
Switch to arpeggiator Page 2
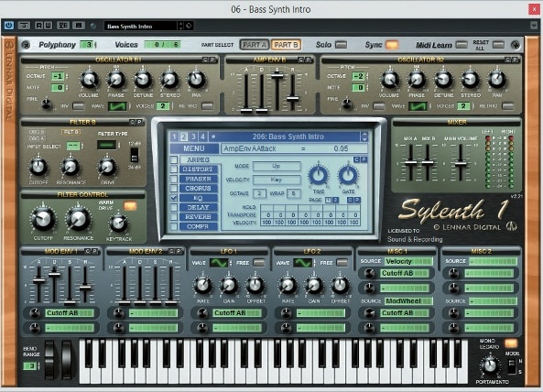point(335,200)
